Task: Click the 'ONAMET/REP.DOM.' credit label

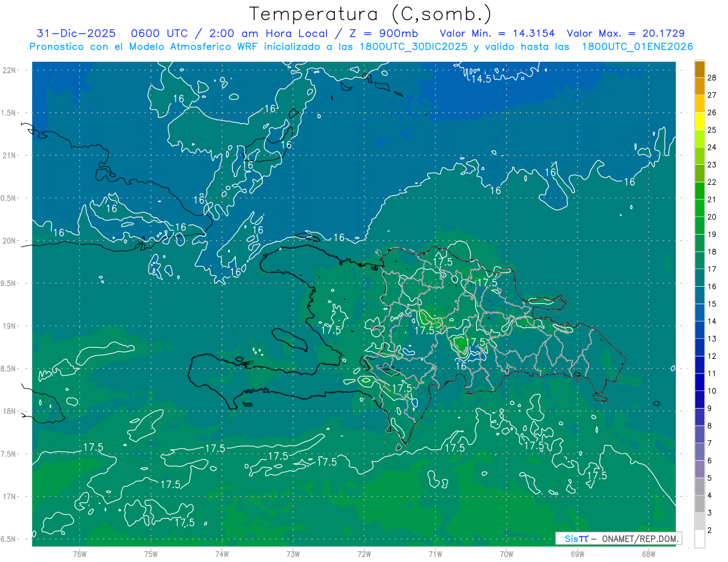Action: [640, 538]
